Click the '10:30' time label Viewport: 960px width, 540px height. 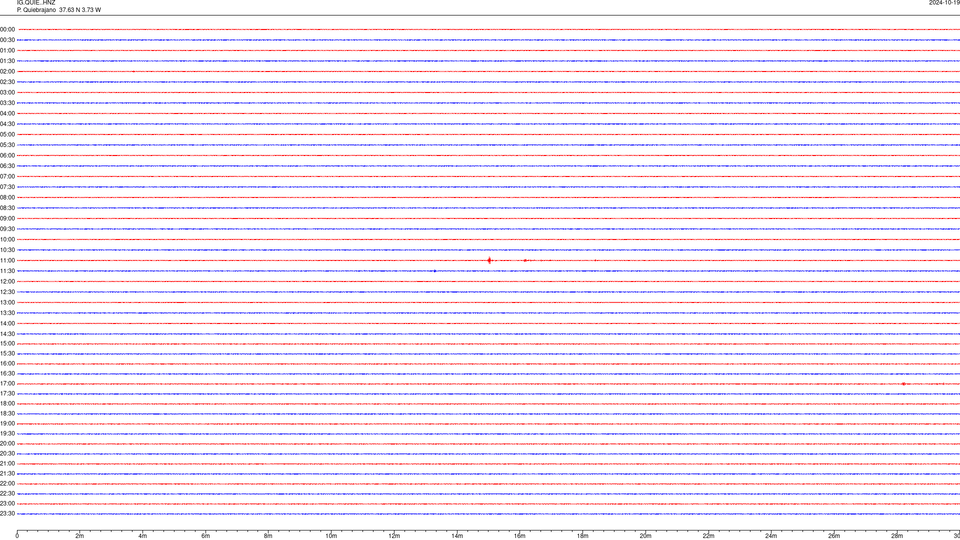coord(7,250)
